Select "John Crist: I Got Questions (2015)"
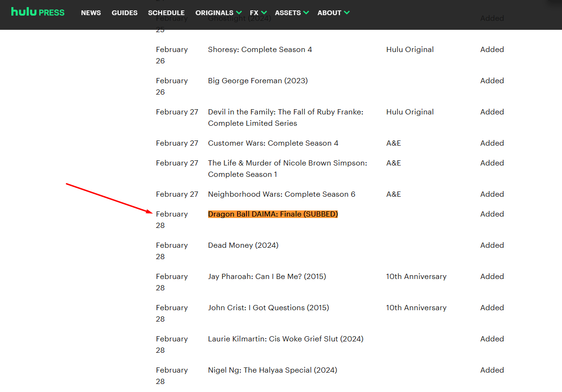 click(x=268, y=307)
